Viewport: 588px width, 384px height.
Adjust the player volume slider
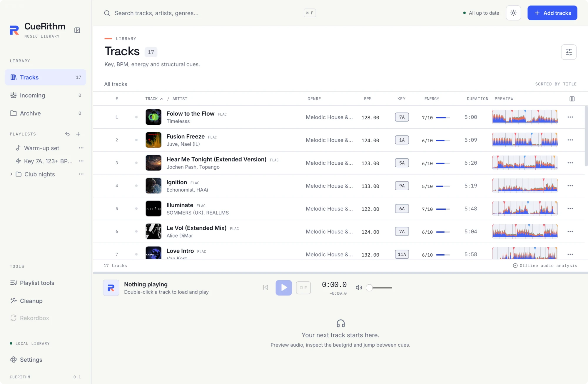pos(379,288)
